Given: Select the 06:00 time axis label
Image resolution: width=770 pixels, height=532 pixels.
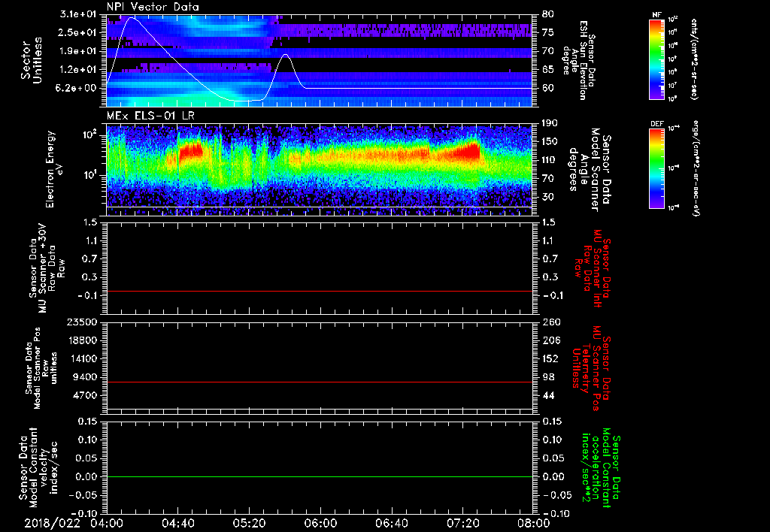Looking at the screenshot, I should click(320, 522).
